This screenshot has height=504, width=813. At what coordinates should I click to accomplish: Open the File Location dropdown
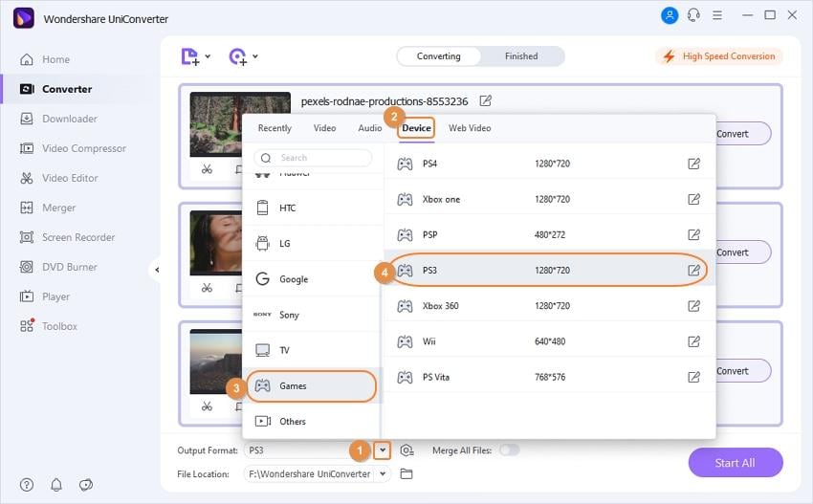[383, 473]
